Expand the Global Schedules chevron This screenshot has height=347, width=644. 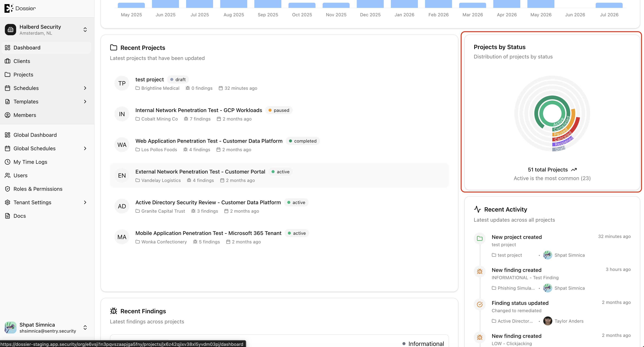click(85, 148)
